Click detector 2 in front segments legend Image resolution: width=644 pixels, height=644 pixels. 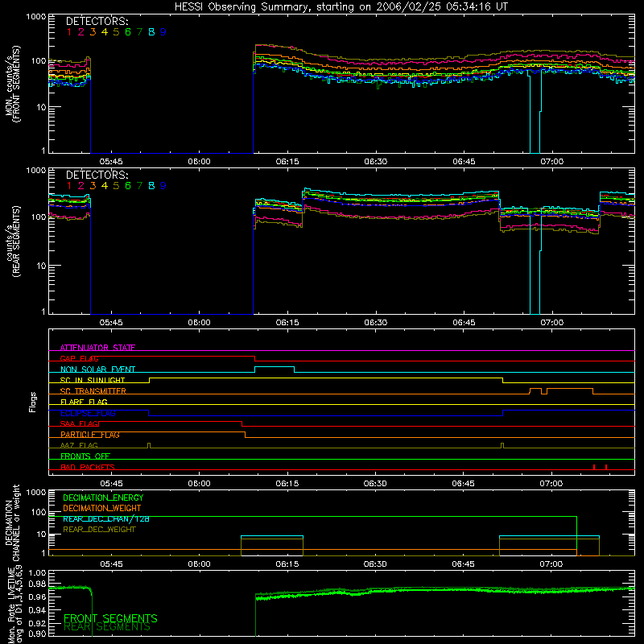tap(81, 32)
